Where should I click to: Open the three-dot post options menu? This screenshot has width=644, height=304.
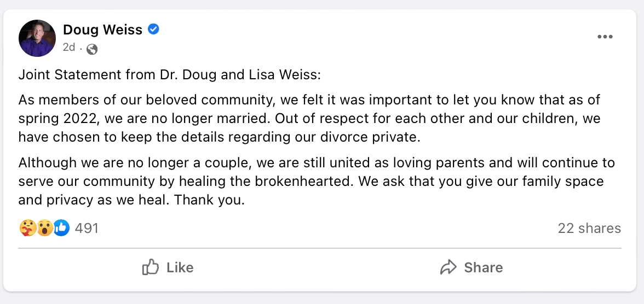[605, 37]
